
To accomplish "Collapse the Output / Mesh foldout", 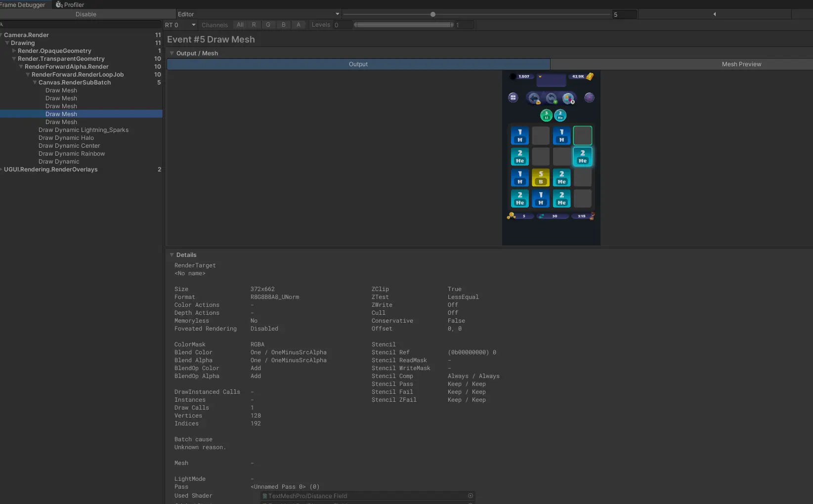I will pyautogui.click(x=171, y=53).
